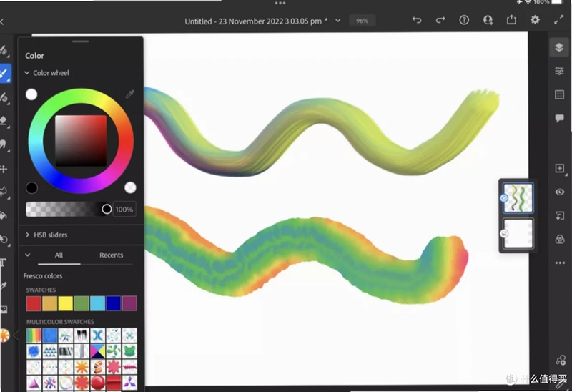Select the black color chip
The width and height of the screenshot is (572, 392).
coord(31,188)
